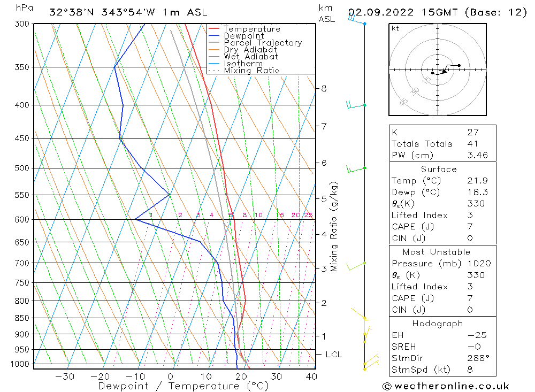The width and height of the screenshot is (535, 392).
Task: Click the StmDir value 288°
Action: (478, 358)
